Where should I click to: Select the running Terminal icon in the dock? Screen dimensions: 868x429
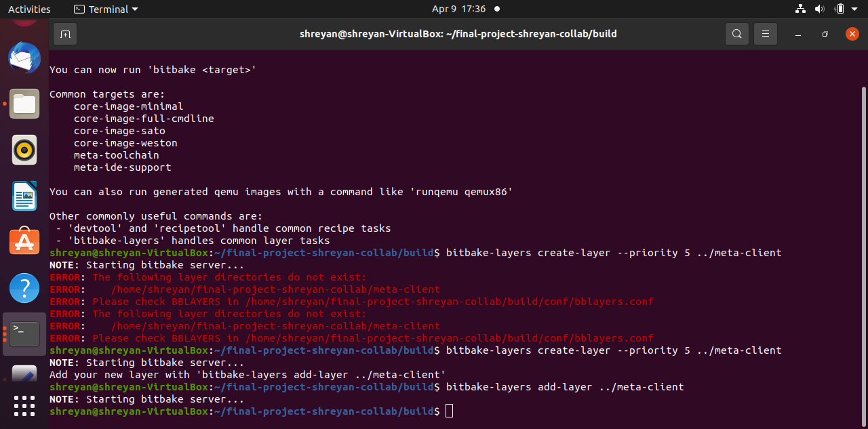click(24, 333)
